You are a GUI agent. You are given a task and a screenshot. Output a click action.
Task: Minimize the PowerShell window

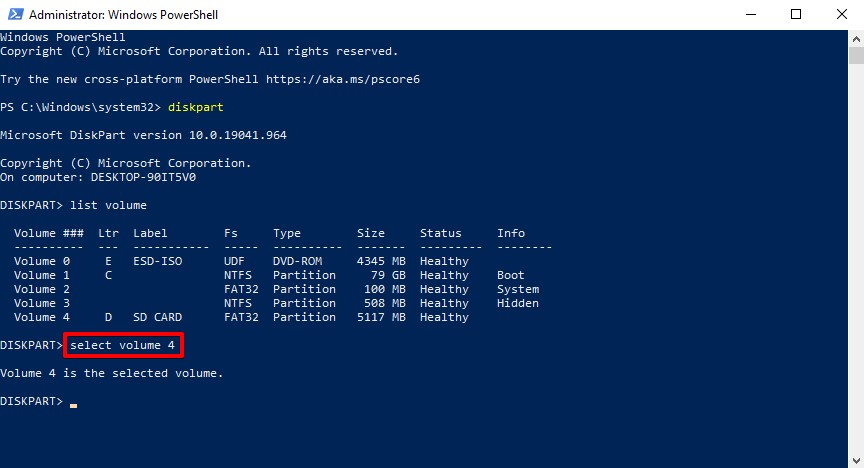point(750,14)
